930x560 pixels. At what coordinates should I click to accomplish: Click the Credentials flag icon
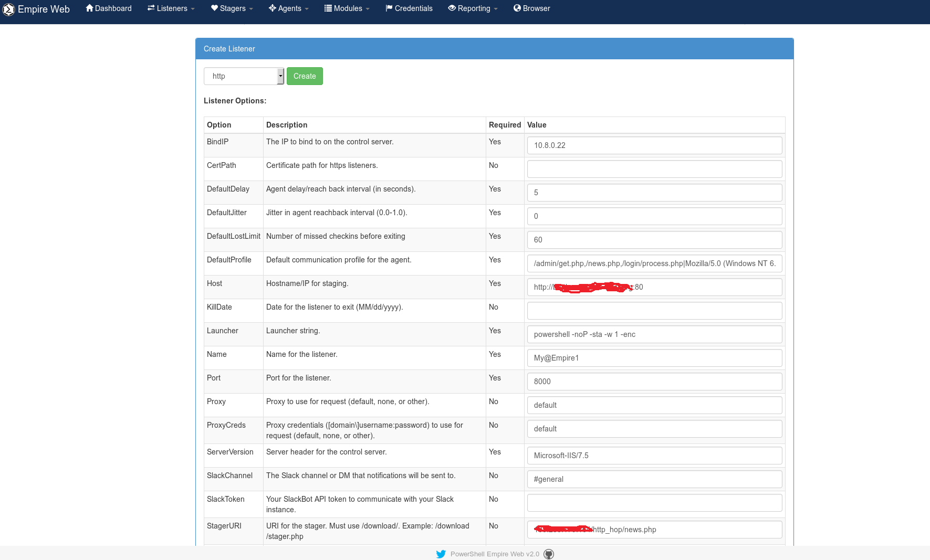click(389, 8)
